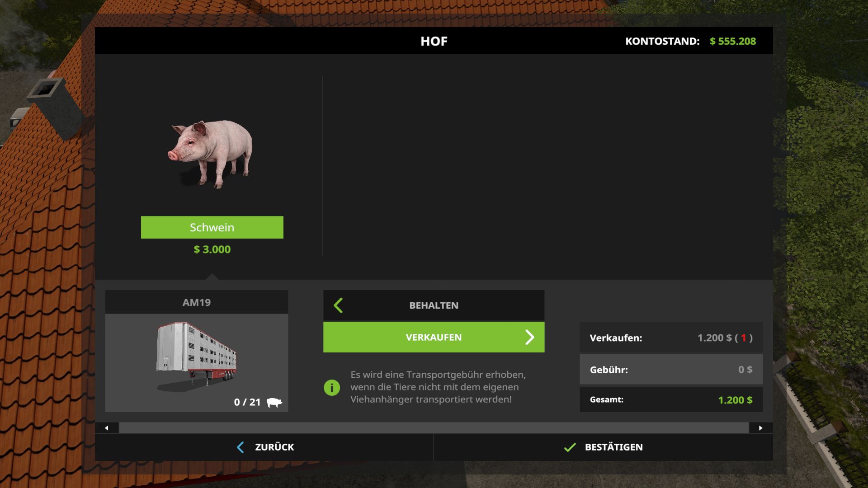Click the left chevron next to BEHALTEN
The image size is (868, 488).
tap(338, 305)
